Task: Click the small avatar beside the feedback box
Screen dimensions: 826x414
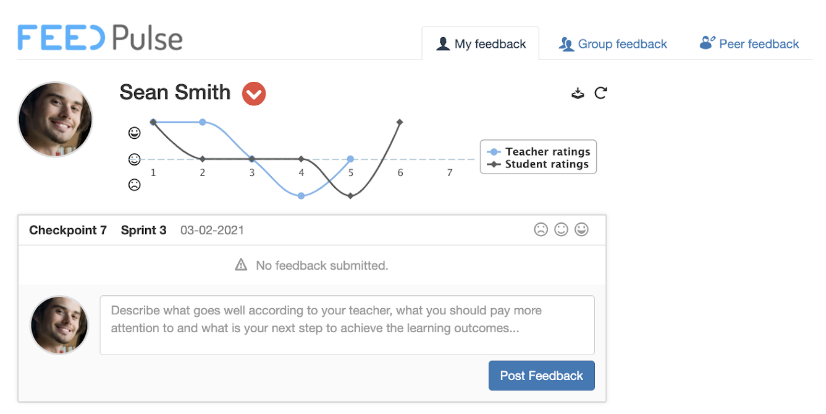Action: click(59, 324)
